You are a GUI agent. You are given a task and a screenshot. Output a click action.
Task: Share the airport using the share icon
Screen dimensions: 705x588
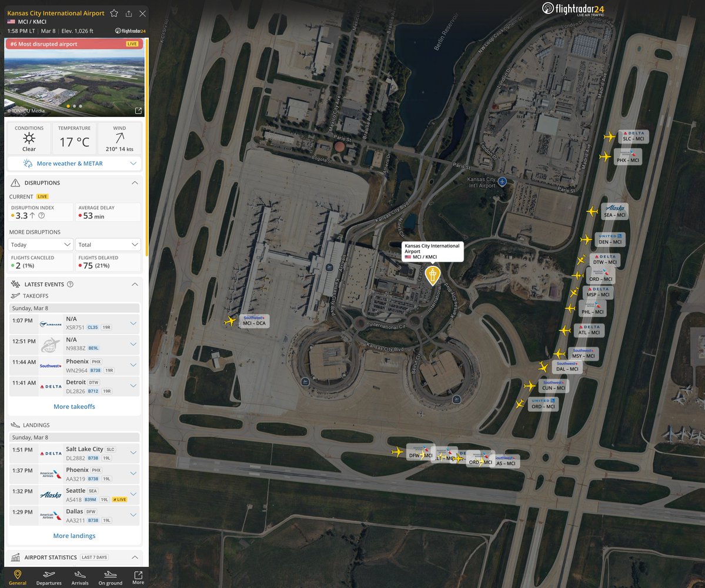pos(129,14)
